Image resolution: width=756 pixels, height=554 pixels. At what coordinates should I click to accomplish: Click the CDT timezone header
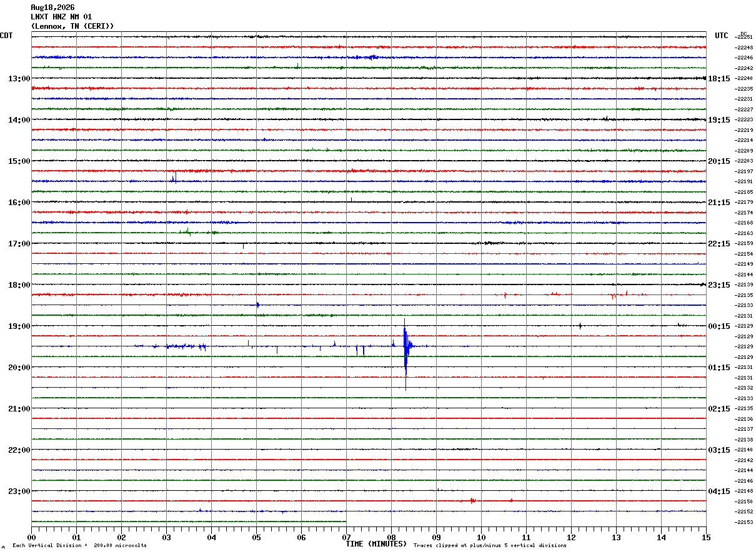coord(6,36)
